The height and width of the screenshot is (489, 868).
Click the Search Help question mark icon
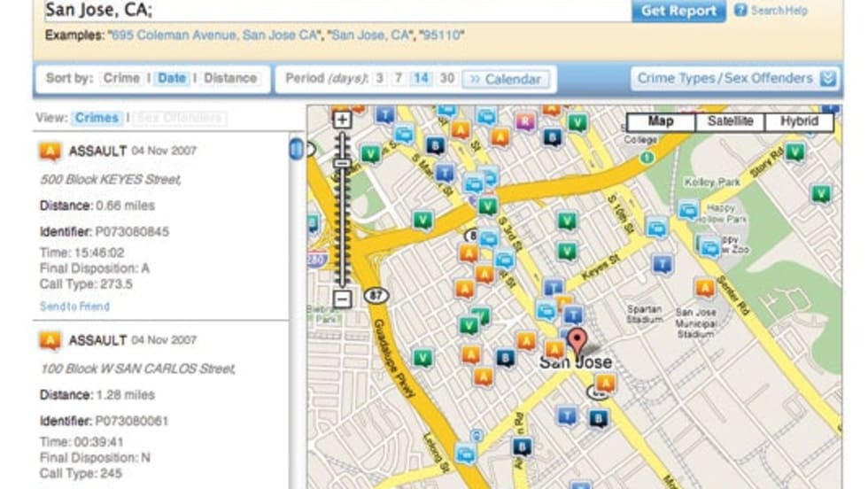coord(740,11)
